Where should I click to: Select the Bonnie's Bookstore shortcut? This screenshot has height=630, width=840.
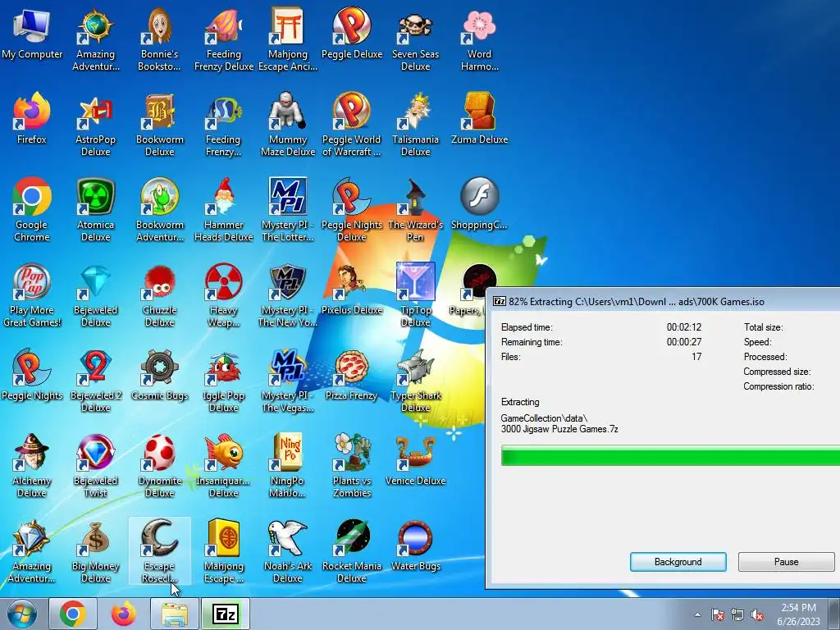click(159, 39)
